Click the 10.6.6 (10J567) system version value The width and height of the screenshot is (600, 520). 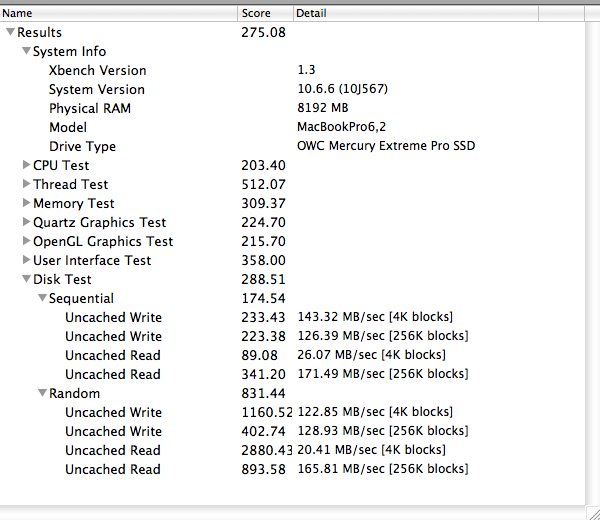[342, 89]
